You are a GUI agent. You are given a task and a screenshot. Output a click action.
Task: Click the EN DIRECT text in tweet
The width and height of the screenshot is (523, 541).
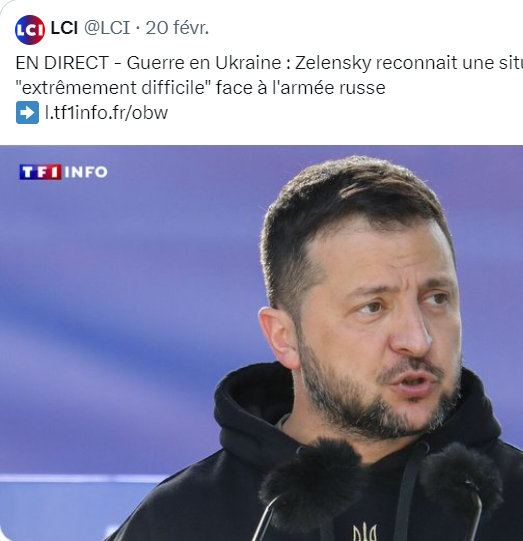coord(62,63)
